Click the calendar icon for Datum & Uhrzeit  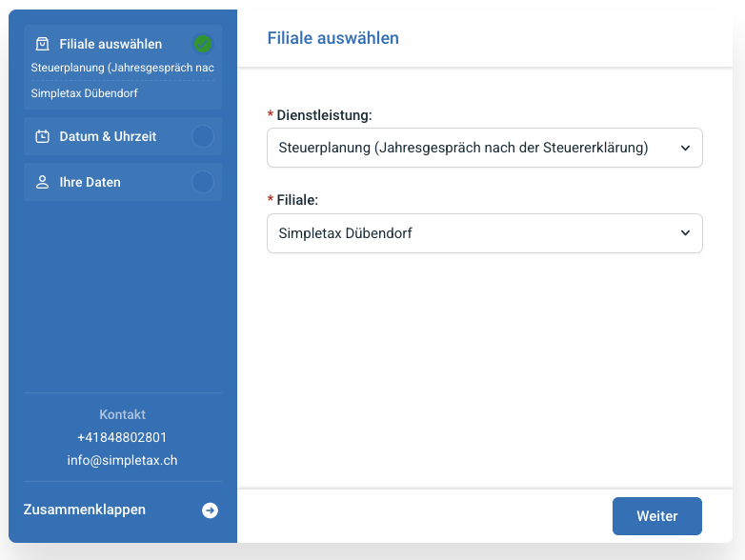[x=42, y=136]
